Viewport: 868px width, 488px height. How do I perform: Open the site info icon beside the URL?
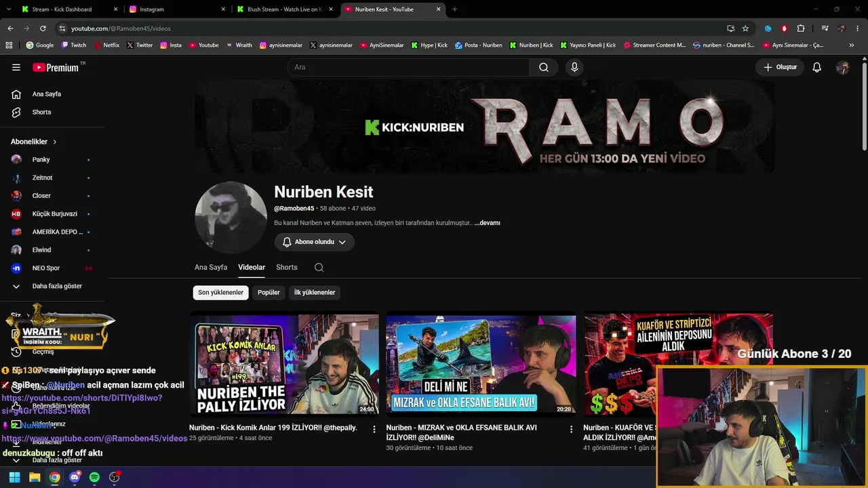[x=62, y=28]
